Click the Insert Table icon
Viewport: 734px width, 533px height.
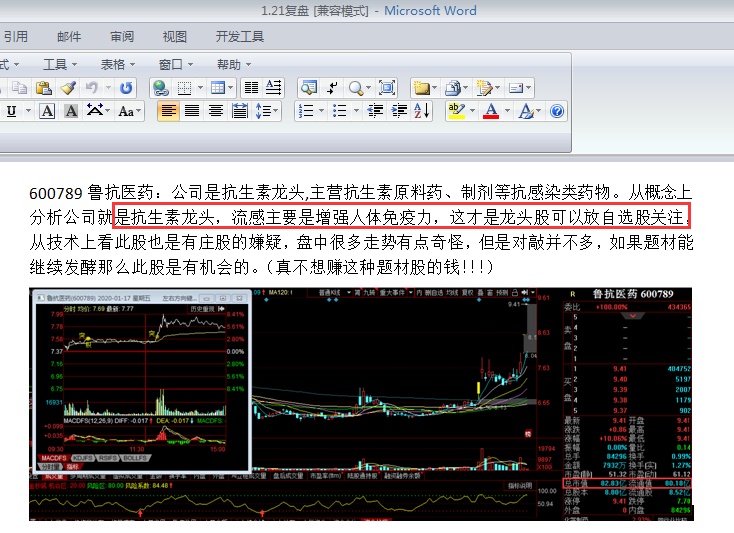(x=218, y=88)
